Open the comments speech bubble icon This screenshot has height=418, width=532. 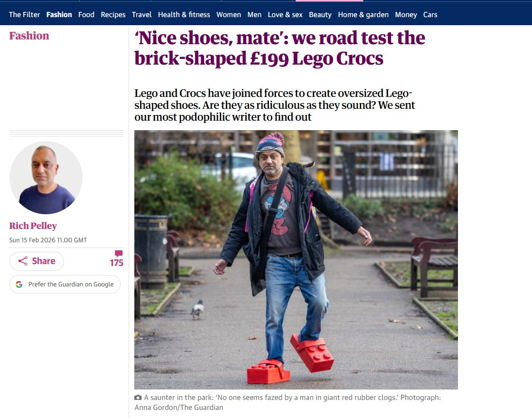tap(118, 254)
